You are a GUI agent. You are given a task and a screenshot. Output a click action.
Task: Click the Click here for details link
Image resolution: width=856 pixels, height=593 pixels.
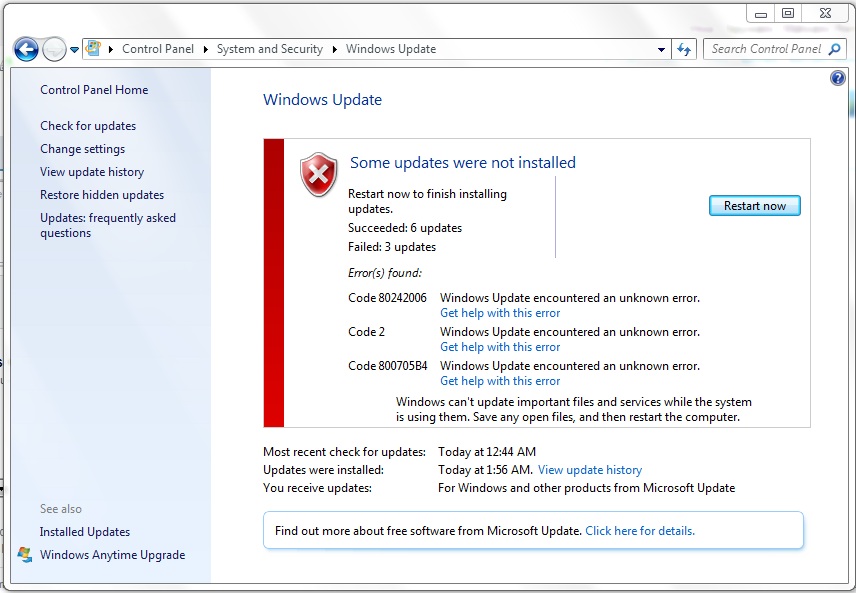[x=640, y=531]
